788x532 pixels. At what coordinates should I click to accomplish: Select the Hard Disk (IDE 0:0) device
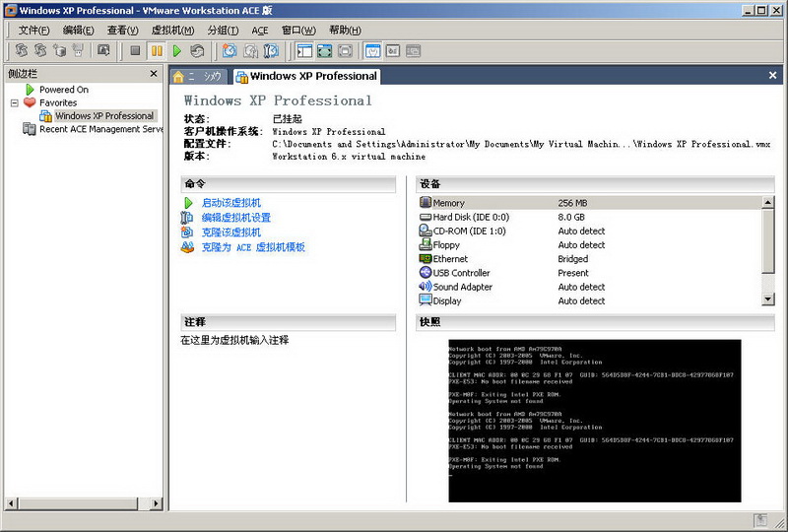[589, 217]
